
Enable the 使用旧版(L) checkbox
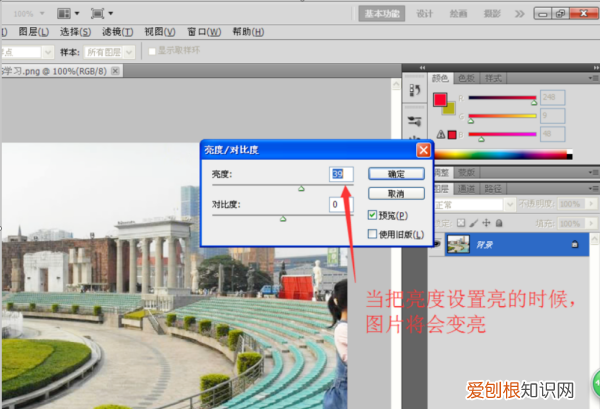tap(372, 233)
